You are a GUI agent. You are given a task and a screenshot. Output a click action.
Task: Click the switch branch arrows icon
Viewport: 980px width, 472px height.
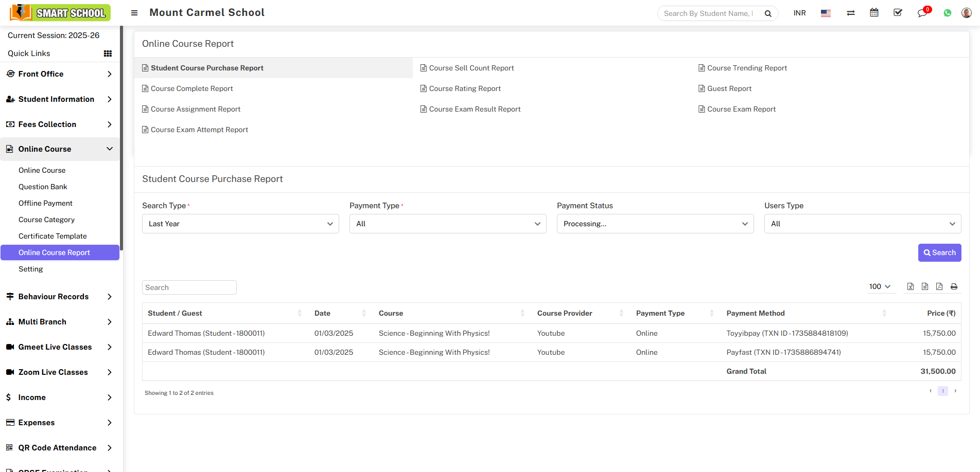coord(850,13)
